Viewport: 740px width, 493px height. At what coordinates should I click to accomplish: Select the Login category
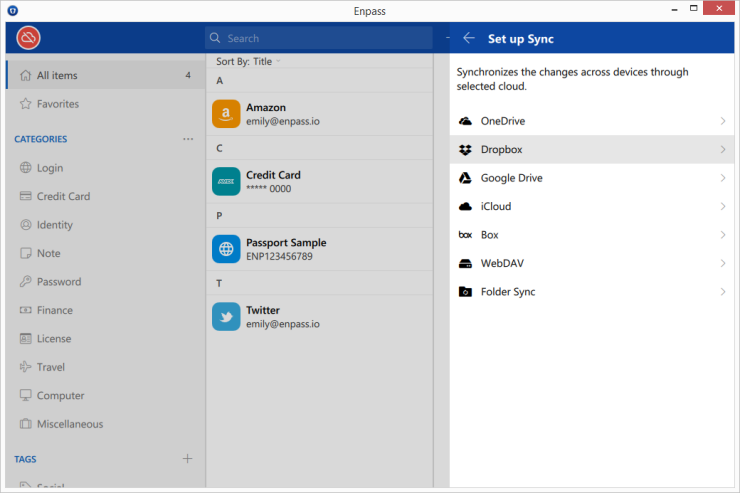(x=106, y=168)
